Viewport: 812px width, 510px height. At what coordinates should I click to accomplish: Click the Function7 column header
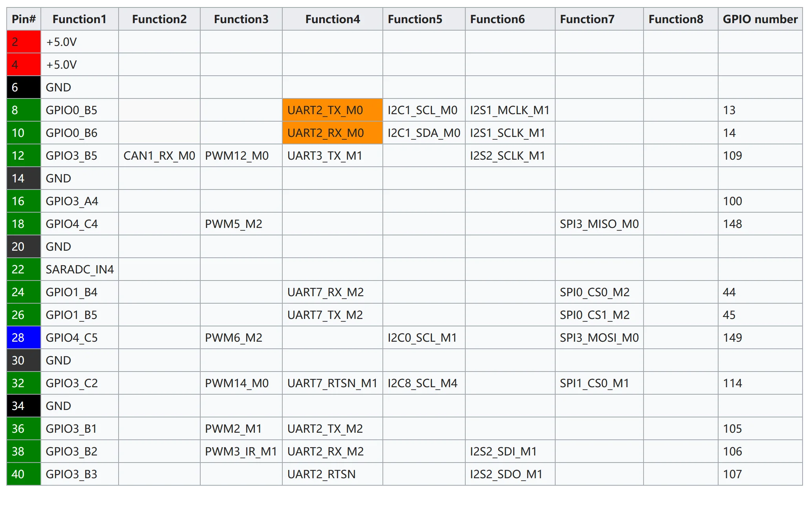587,19
